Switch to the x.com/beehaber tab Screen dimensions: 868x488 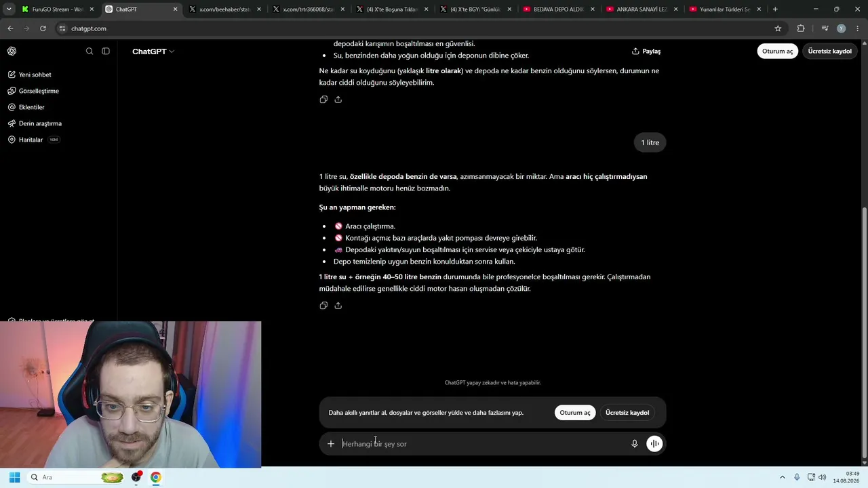(224, 9)
